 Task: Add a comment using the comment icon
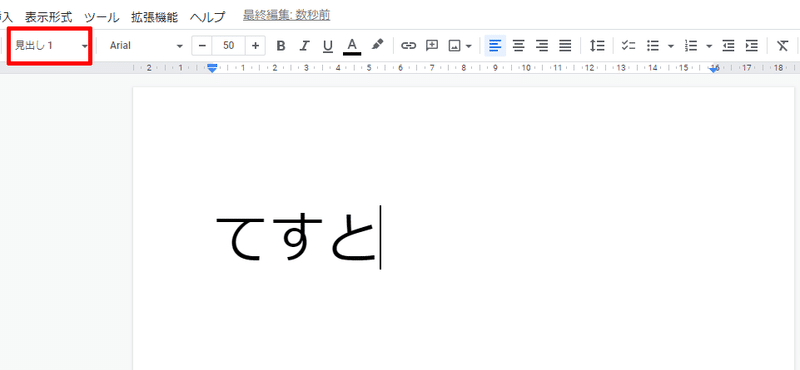432,46
